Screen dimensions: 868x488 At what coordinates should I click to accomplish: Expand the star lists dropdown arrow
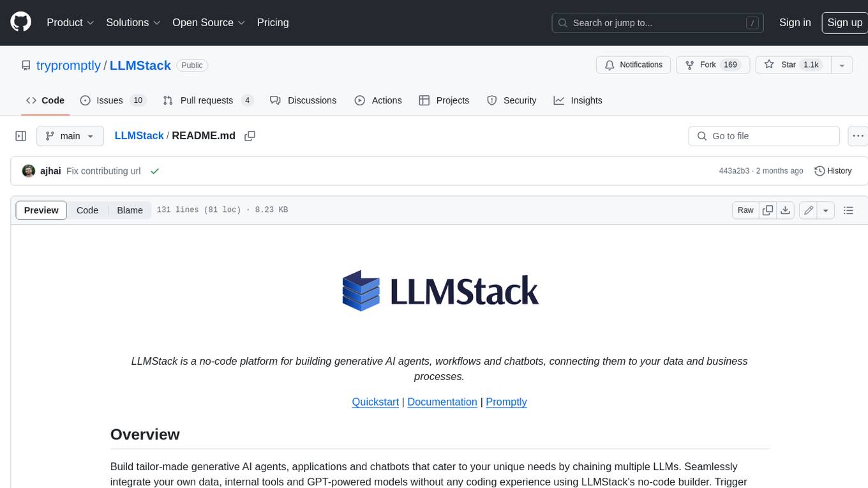(x=842, y=65)
